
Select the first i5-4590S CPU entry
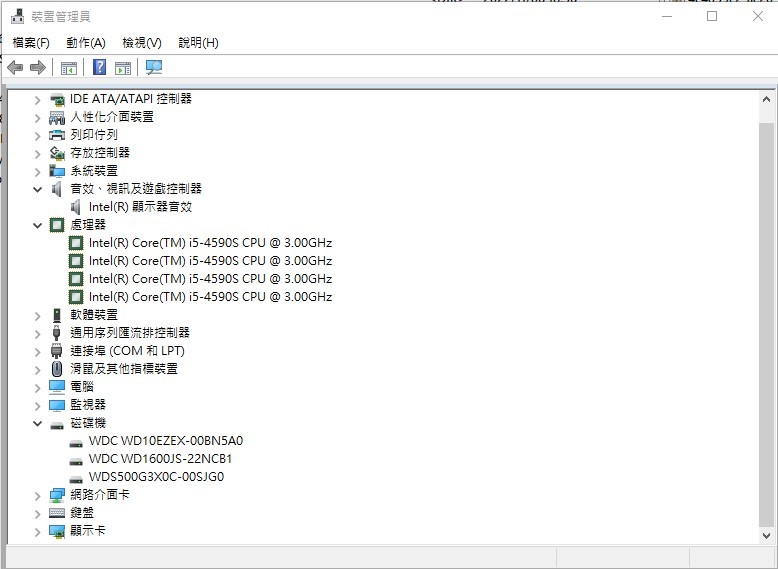coord(210,243)
